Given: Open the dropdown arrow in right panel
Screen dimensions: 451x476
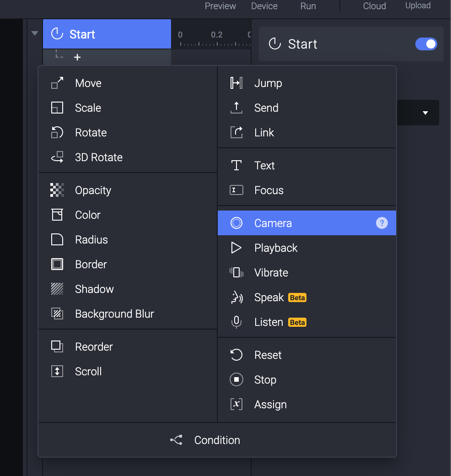Looking at the screenshot, I should pyautogui.click(x=425, y=113).
